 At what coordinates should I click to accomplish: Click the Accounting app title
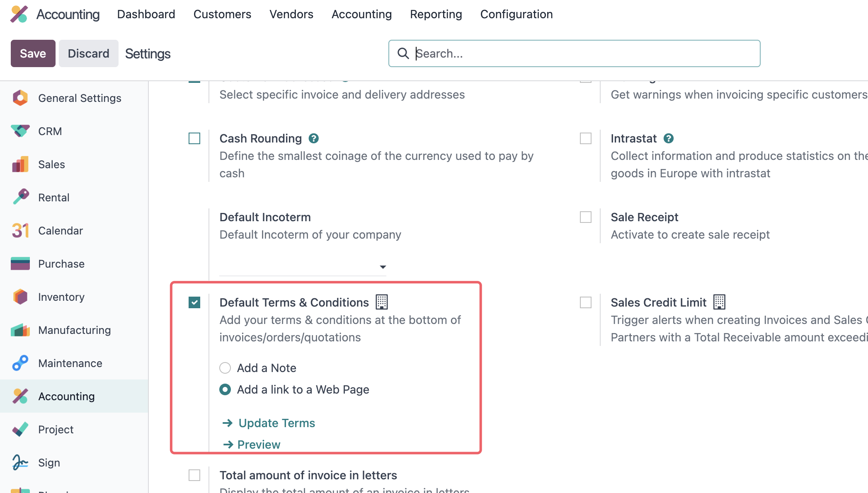(x=68, y=14)
